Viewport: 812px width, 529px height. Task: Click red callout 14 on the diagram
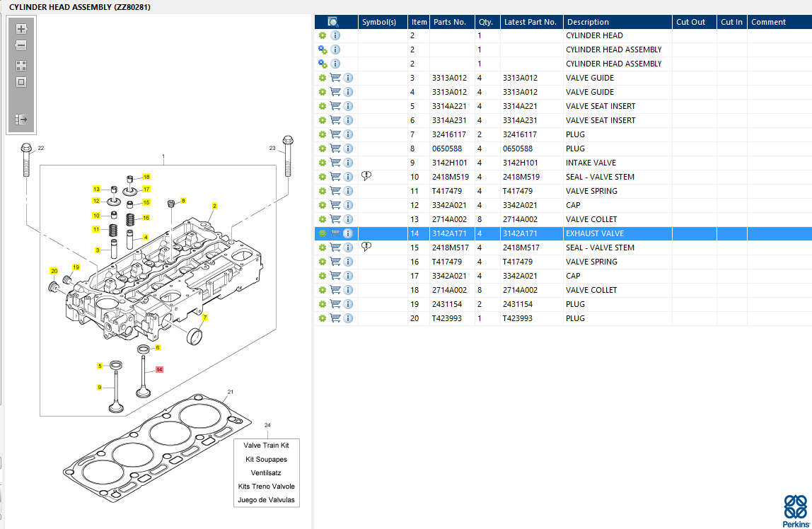159,369
